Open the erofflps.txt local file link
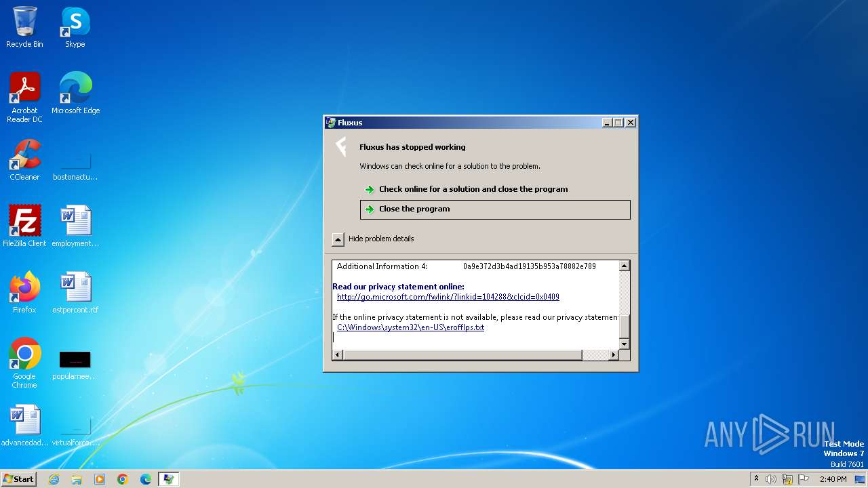Image resolution: width=868 pixels, height=488 pixels. [410, 327]
